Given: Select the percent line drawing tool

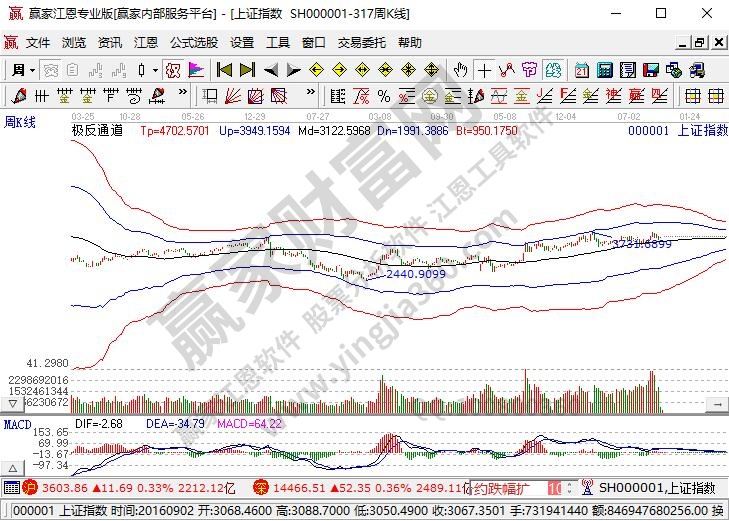Looking at the screenshot, I should pyautogui.click(x=382, y=96).
